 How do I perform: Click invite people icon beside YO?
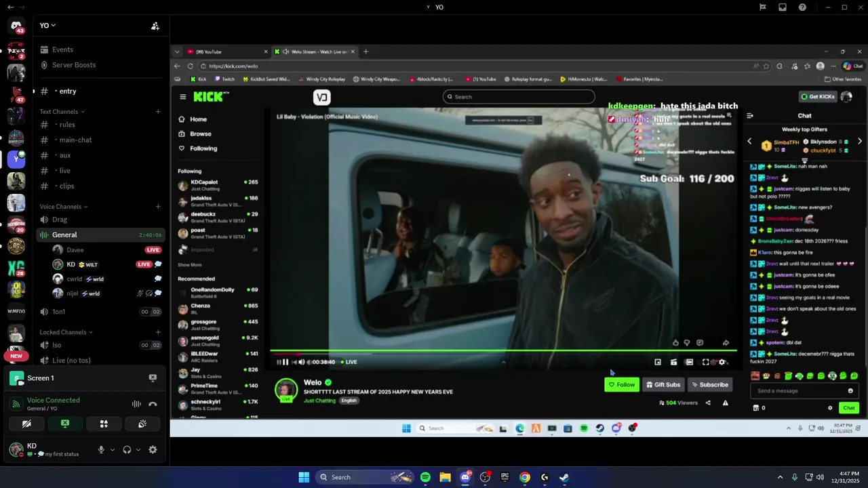tap(155, 26)
